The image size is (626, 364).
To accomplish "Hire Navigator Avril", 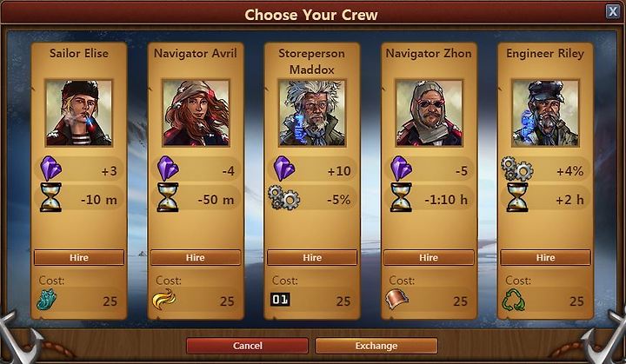I will [x=196, y=257].
